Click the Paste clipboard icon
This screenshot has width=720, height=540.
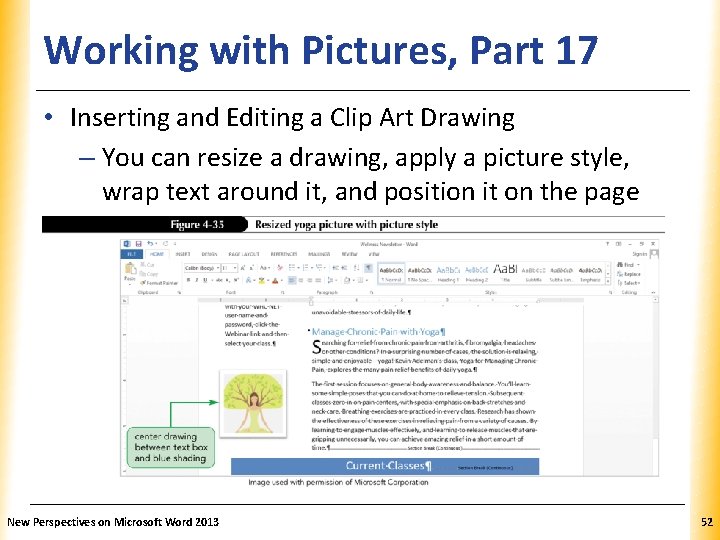pyautogui.click(x=130, y=268)
